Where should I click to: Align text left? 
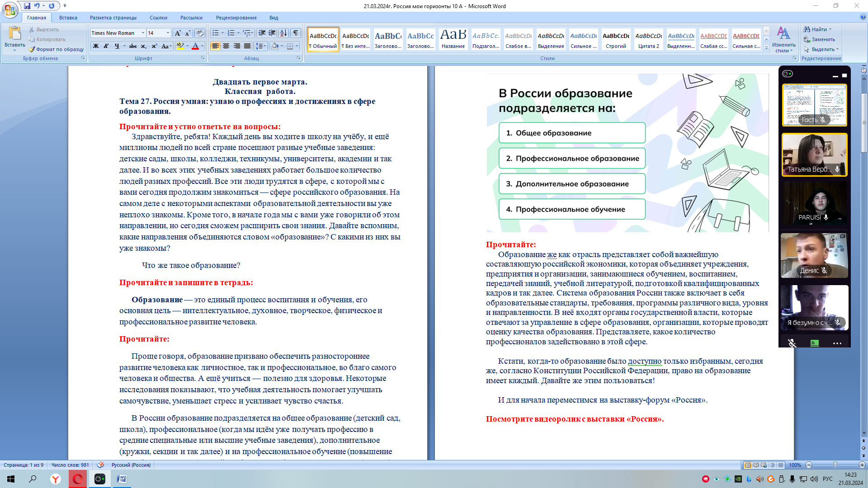[x=216, y=46]
